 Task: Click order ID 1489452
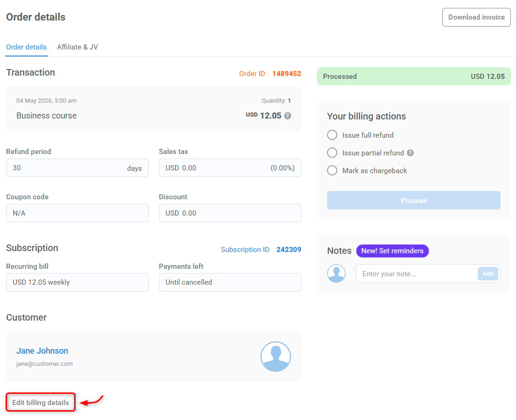coord(286,74)
